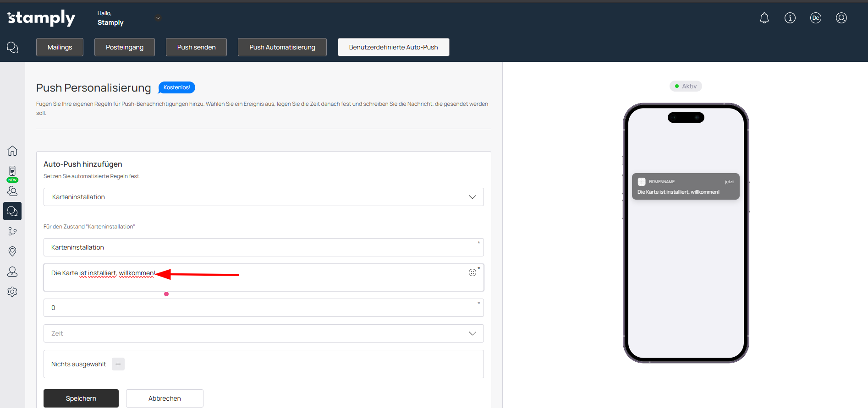
Task: Open the notifications bell icon
Action: [x=764, y=18]
